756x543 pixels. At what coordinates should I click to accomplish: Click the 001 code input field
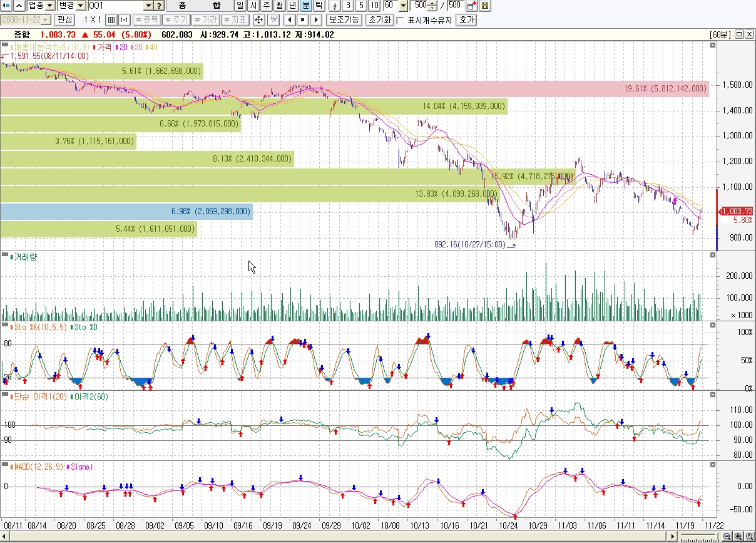(x=115, y=6)
